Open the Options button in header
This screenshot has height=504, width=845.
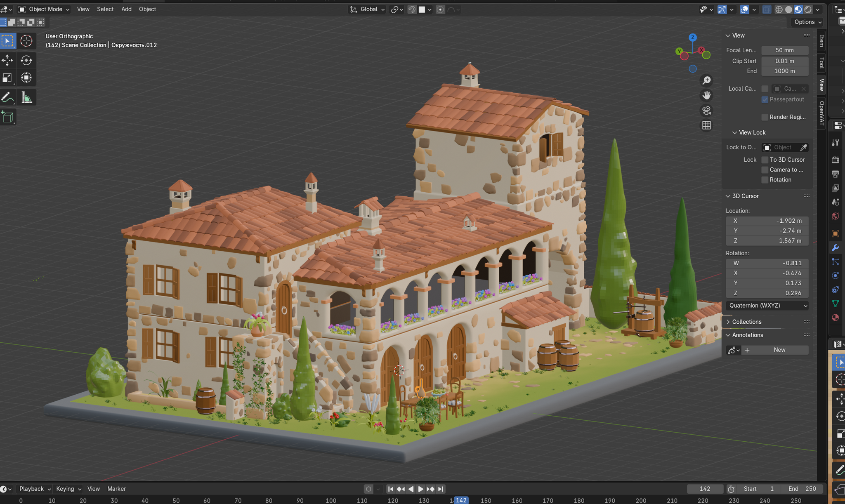click(807, 22)
